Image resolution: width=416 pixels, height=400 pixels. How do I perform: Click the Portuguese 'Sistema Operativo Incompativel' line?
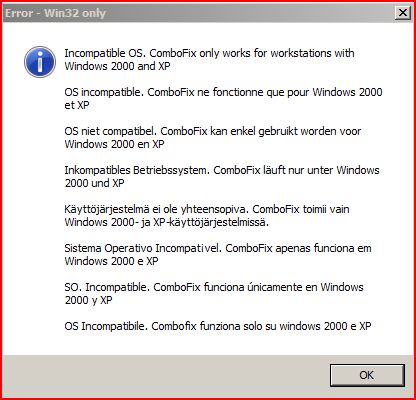[x=218, y=248]
